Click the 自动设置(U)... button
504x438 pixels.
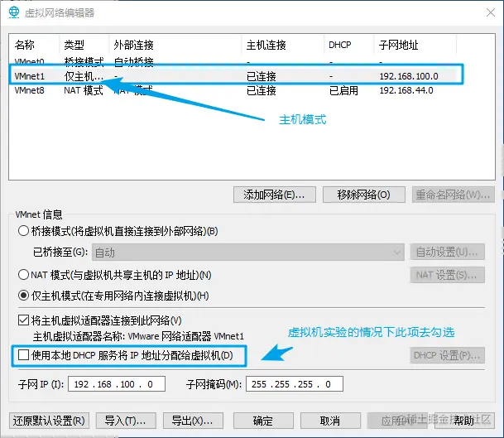tap(447, 252)
